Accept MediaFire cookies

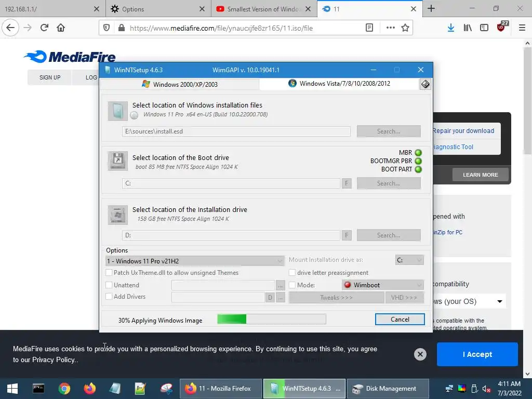477,354
